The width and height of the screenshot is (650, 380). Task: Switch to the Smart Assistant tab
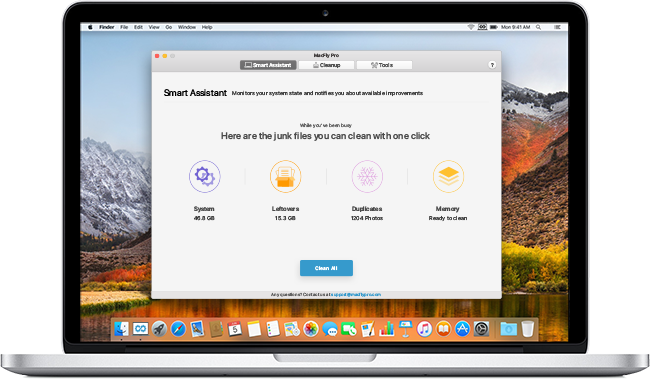point(268,65)
